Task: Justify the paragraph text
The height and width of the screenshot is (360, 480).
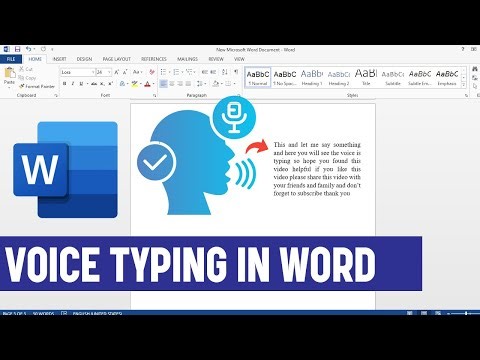Action: click(x=188, y=84)
